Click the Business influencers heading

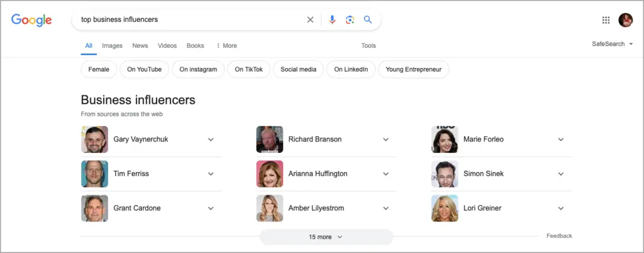pyautogui.click(x=138, y=100)
